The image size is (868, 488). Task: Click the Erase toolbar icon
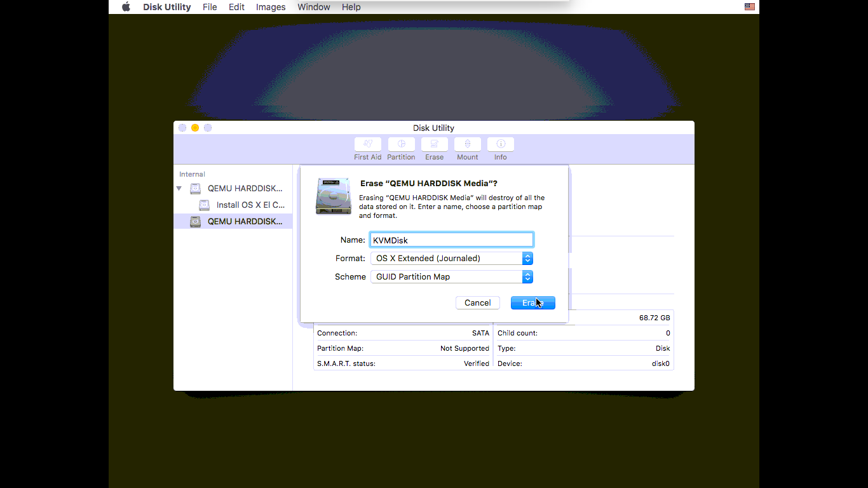435,144
